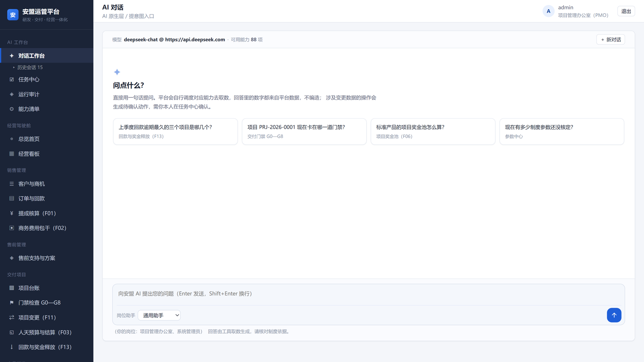This screenshot has width=644, height=362.
Task: Click the 能力清单 gear icon
Action: pyautogui.click(x=12, y=109)
